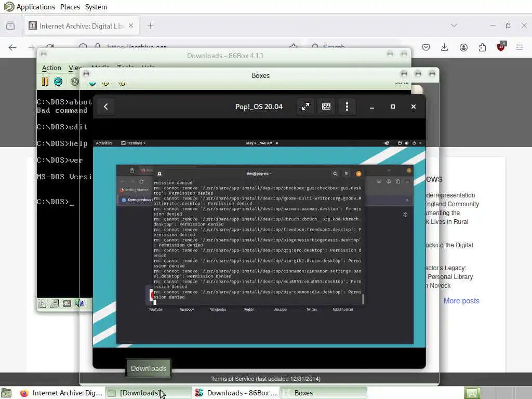Open the Firefox downloads panel icon

coord(445,47)
